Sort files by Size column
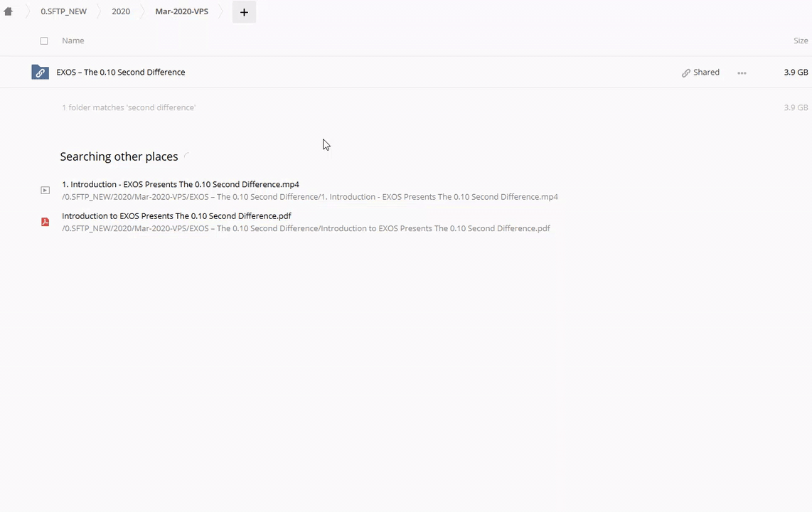Image resolution: width=812 pixels, height=512 pixels. [801, 41]
